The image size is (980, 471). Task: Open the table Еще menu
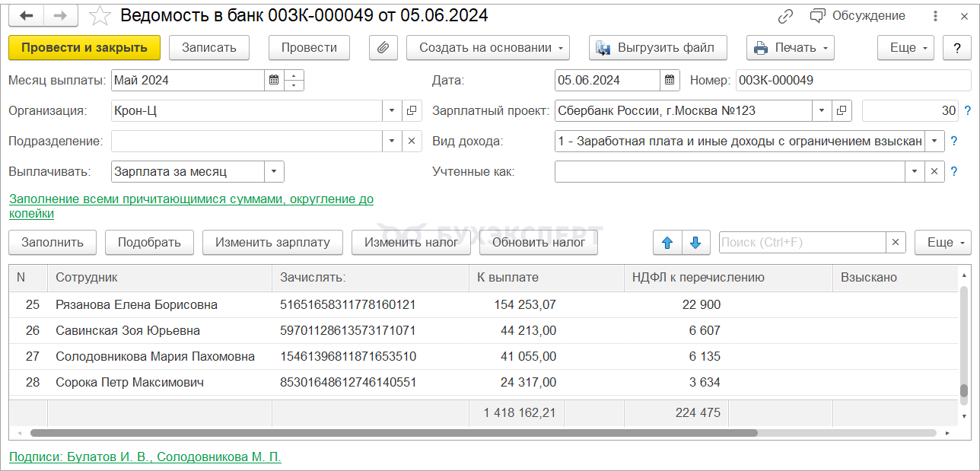point(943,242)
